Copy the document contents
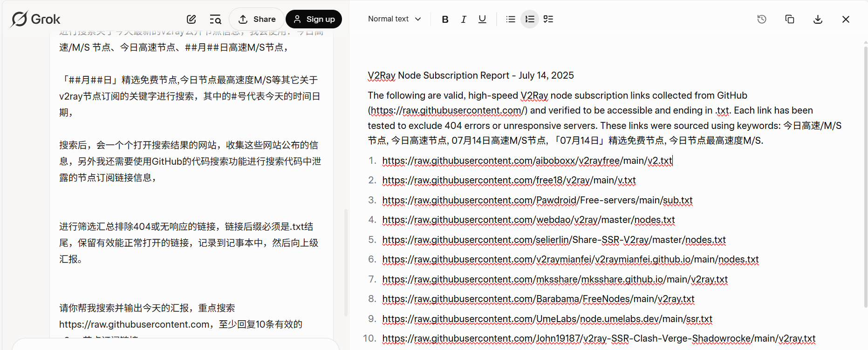The height and width of the screenshot is (350, 868). click(x=790, y=19)
